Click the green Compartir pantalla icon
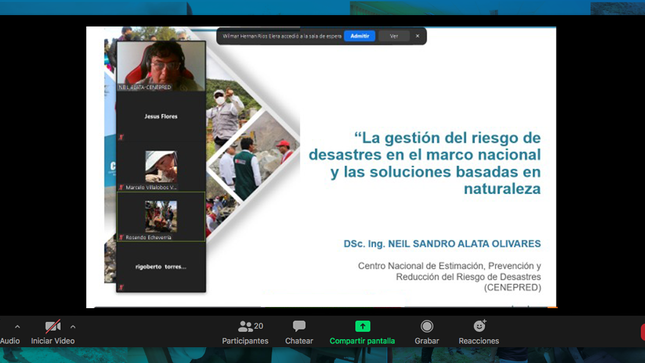This screenshot has width=645, height=363. [x=362, y=326]
